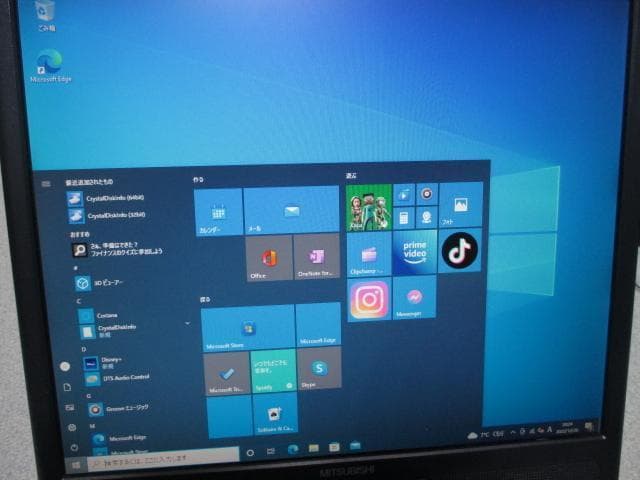The height and width of the screenshot is (480, 640).
Task: Open CrystalDiskInfo (64bit) from recently added
Action: [106, 199]
